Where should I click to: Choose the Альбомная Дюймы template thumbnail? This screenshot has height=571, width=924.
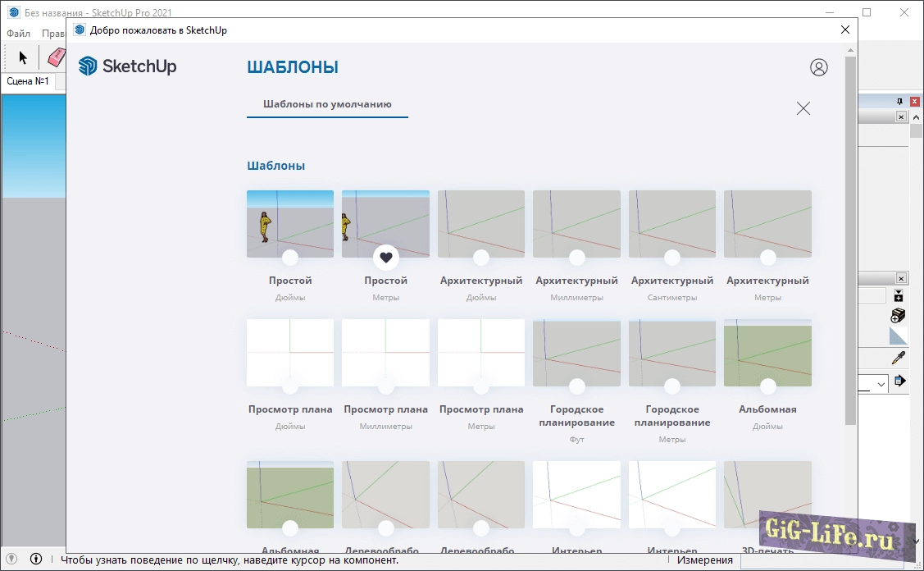tap(767, 353)
